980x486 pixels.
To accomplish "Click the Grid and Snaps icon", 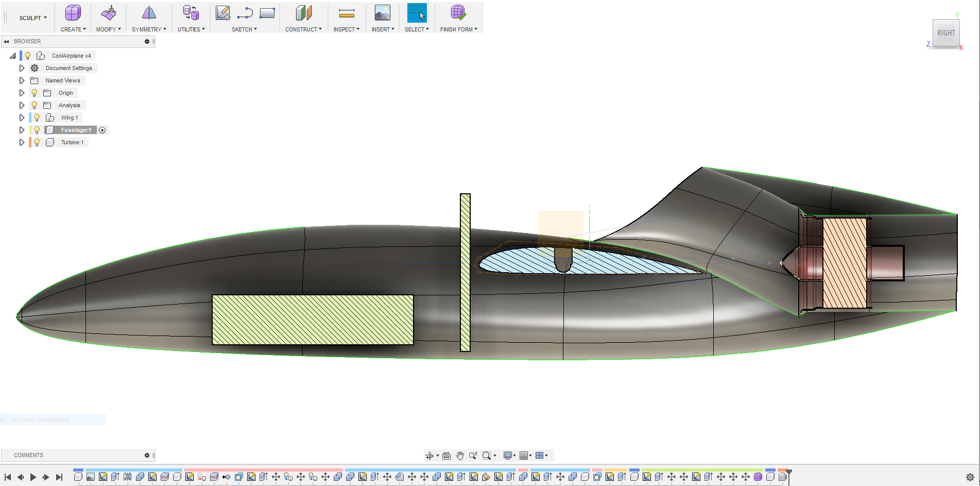I will click(524, 456).
